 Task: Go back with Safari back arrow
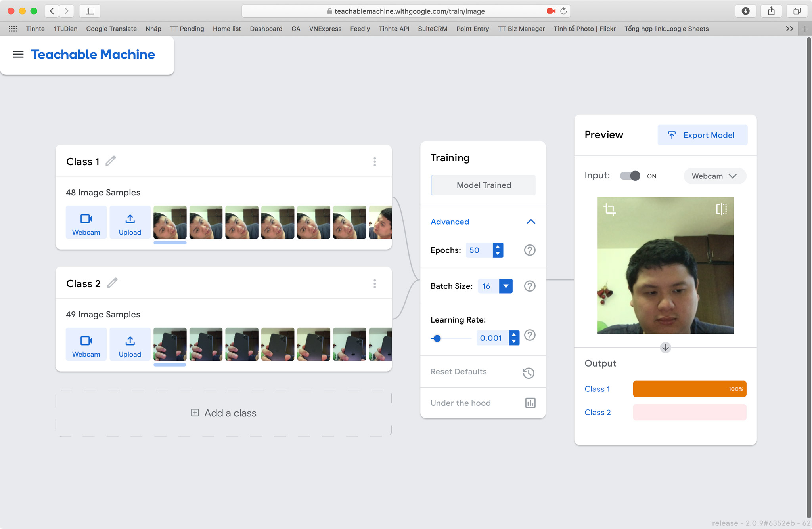click(52, 11)
